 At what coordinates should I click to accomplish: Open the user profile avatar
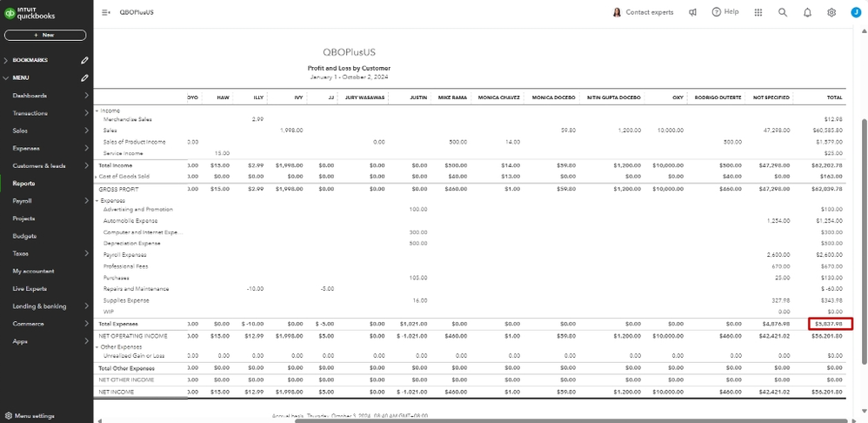pyautogui.click(x=856, y=12)
